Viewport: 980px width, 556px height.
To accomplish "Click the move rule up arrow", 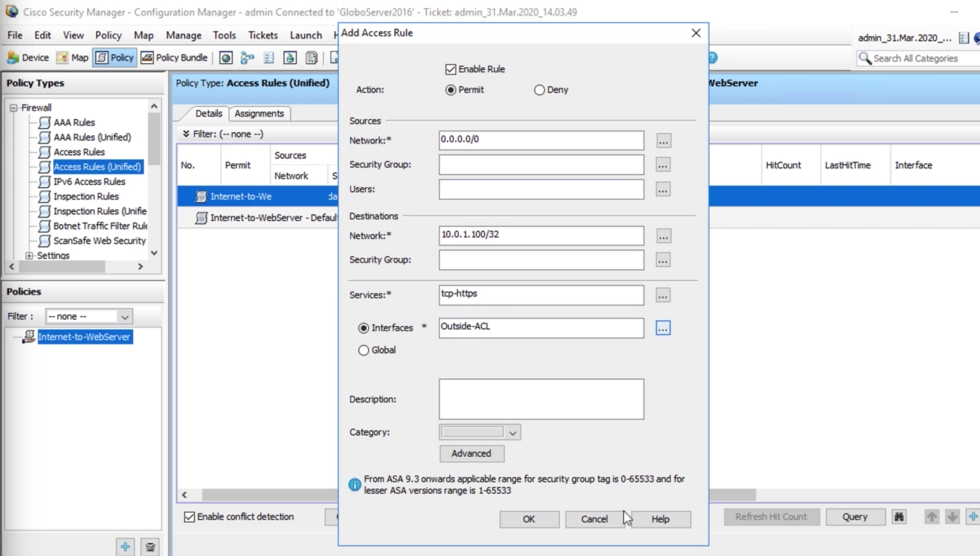I will point(932,517).
